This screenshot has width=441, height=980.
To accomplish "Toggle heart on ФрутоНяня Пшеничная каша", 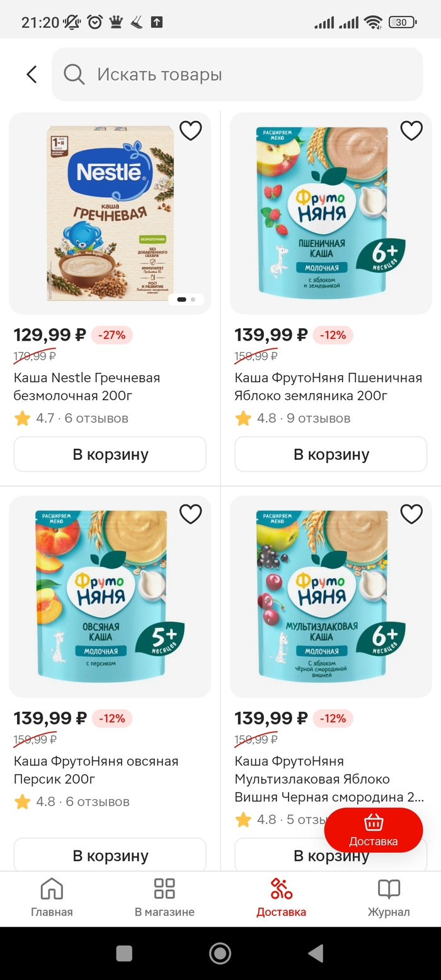I will pyautogui.click(x=411, y=130).
